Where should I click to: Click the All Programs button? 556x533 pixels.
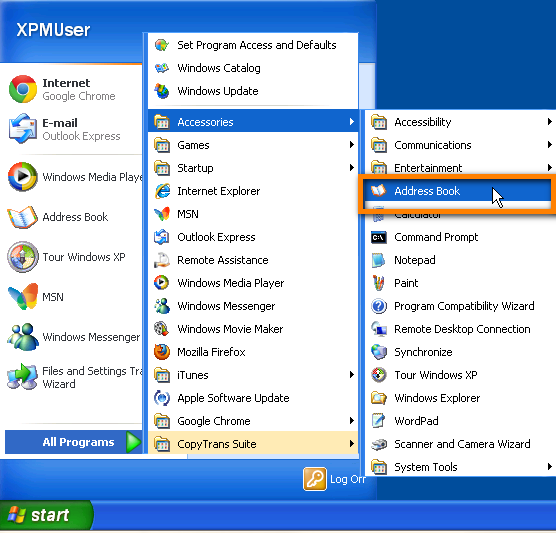tap(74, 442)
